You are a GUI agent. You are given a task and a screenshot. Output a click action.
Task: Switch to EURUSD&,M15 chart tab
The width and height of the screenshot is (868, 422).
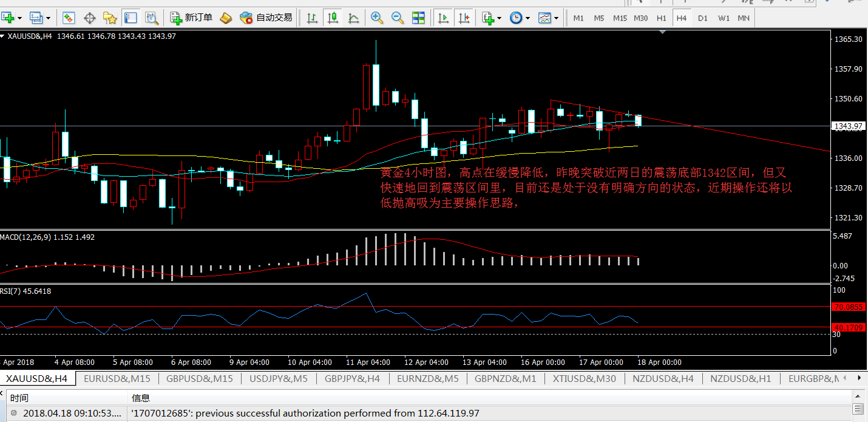[117, 378]
